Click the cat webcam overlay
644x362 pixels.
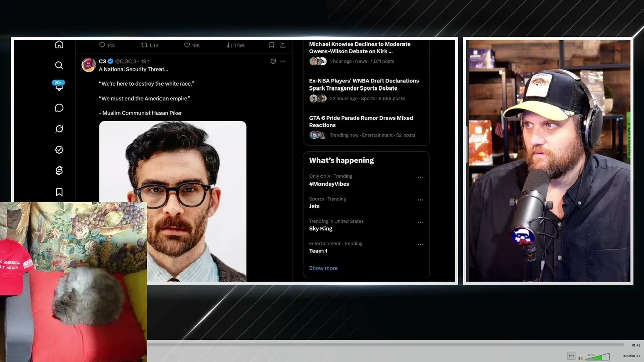pos(73,282)
